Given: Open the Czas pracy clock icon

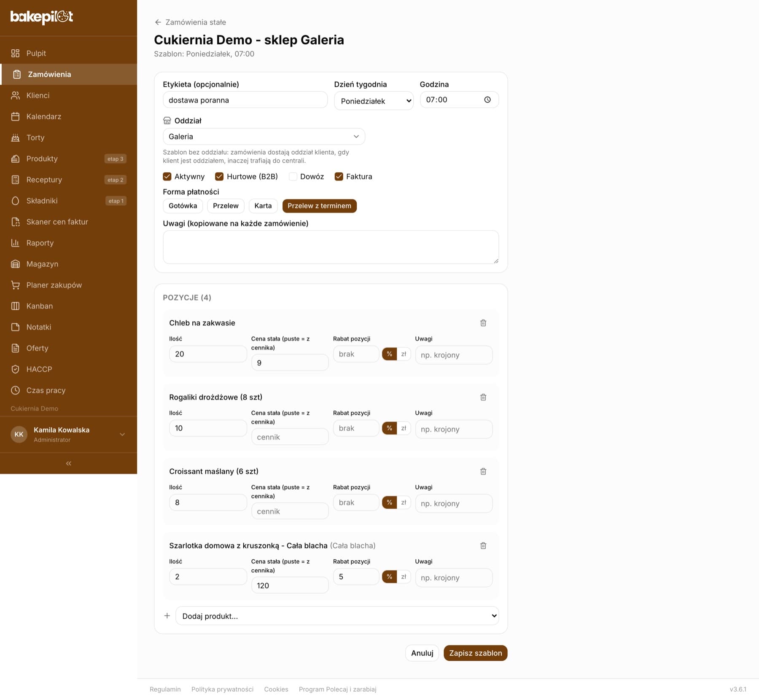Looking at the screenshot, I should point(15,390).
